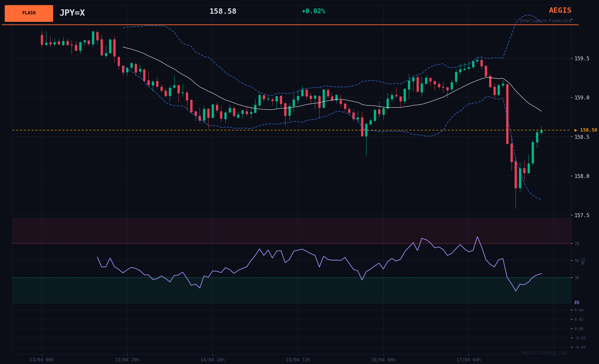This screenshot has width=599, height=364.
Task: Click the 159.0 price axis label
Action: point(582,98)
